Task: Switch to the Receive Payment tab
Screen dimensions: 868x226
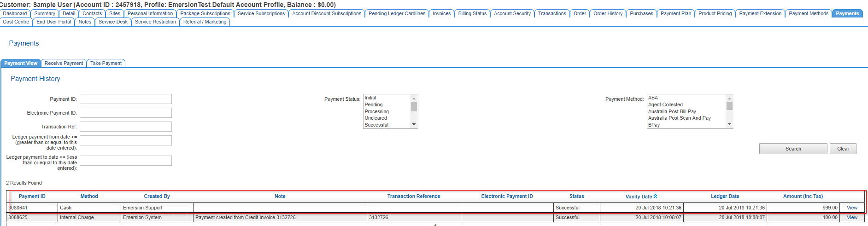Action: [x=64, y=64]
